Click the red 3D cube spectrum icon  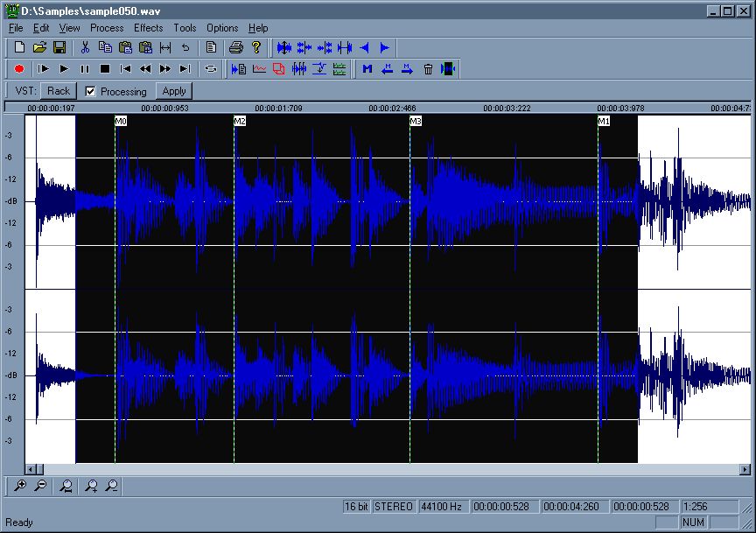coord(278,69)
